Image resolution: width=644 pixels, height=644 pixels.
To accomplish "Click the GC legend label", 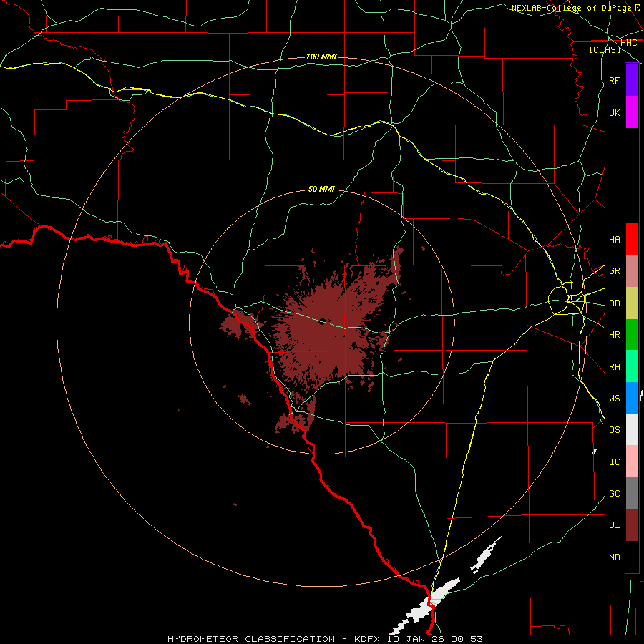I will [x=615, y=494].
